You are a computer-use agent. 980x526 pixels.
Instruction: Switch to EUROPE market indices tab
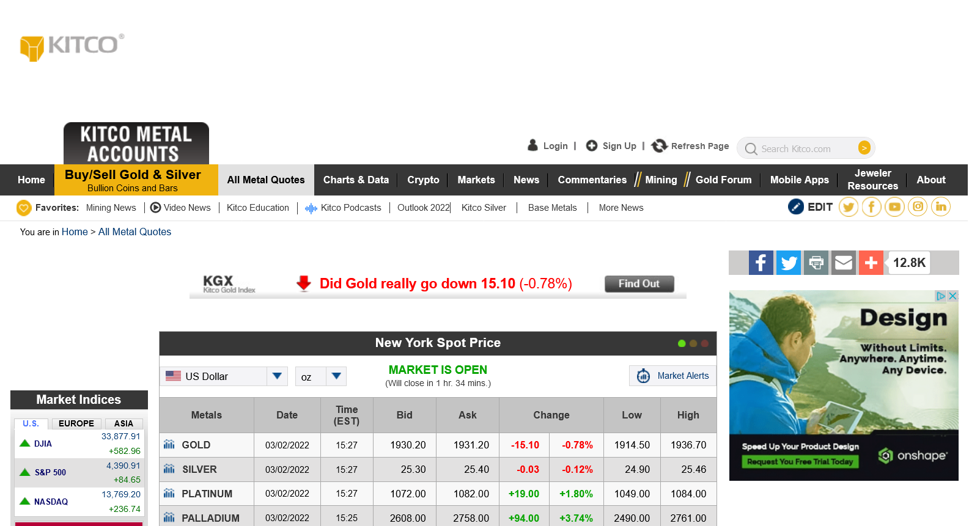coord(76,423)
